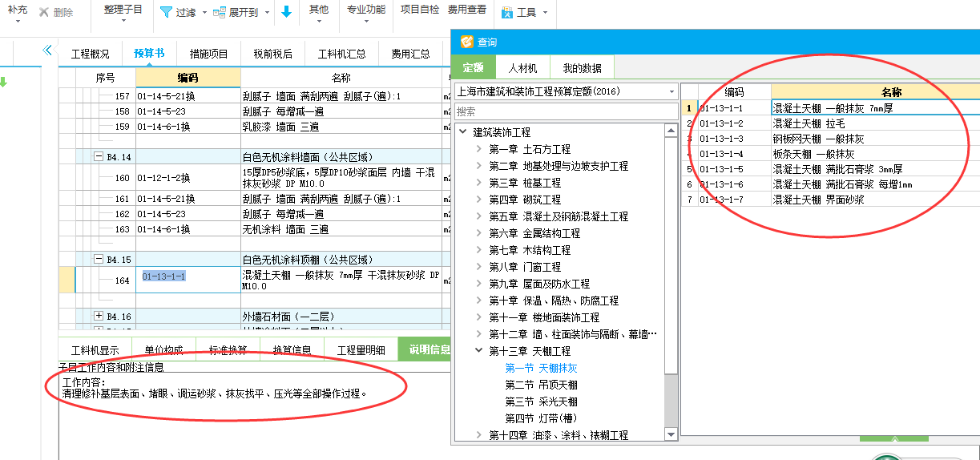Select 第九章 屋面及防水工程 tree item
The image size is (980, 460).
pyautogui.click(x=539, y=284)
